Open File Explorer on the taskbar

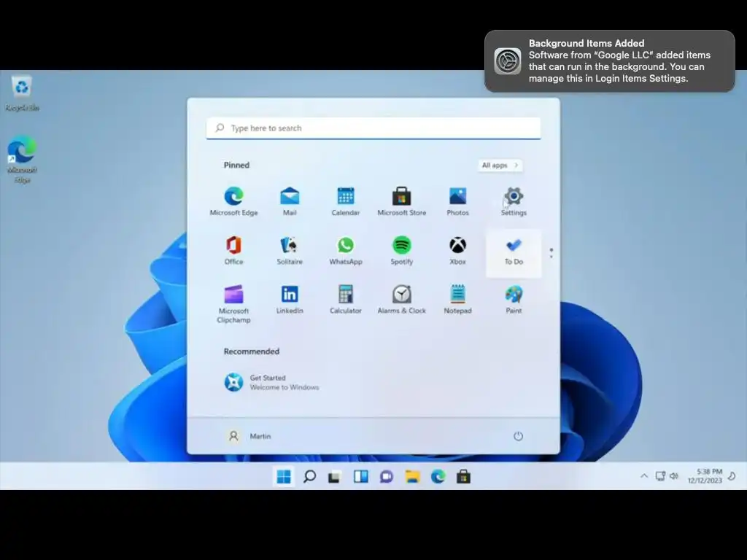[412, 476]
